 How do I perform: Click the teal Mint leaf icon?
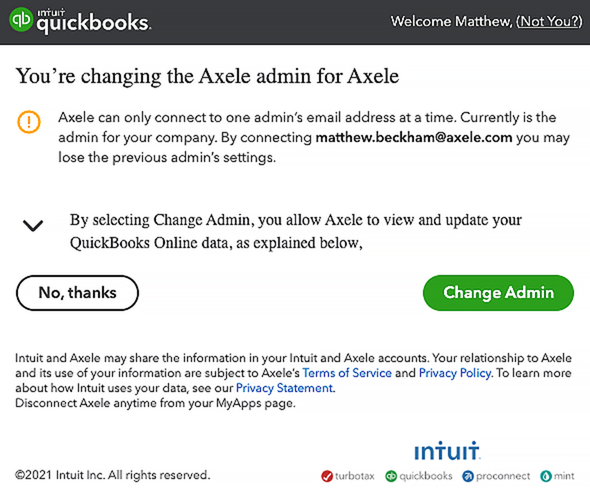point(546,476)
